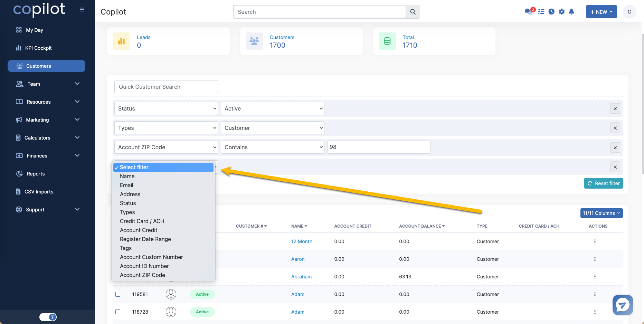Open the 11/11 Columns dropdown
Screen dimensions: 644x324
coord(602,213)
